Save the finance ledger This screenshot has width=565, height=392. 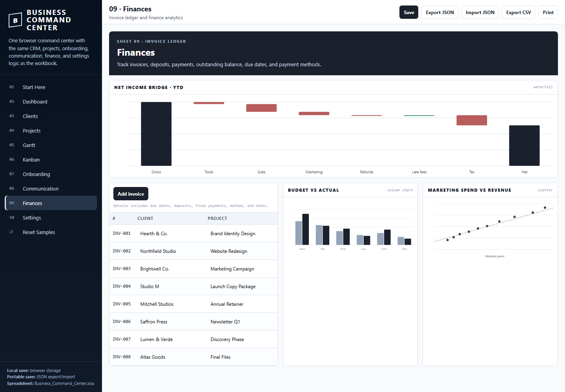409,12
